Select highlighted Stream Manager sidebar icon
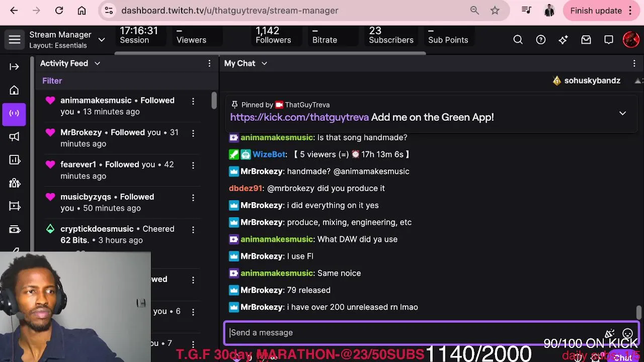 pyautogui.click(x=14, y=114)
